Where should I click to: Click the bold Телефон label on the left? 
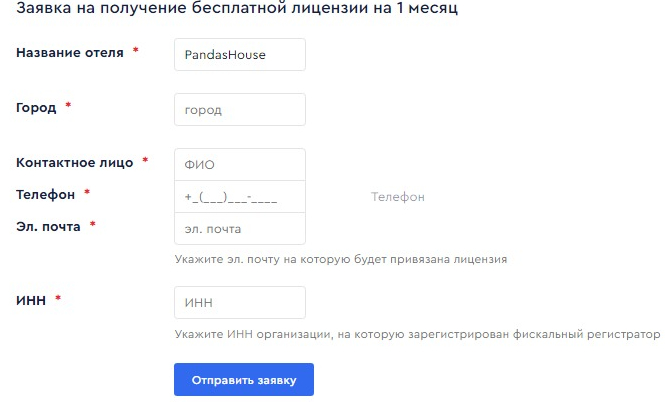coord(45,195)
